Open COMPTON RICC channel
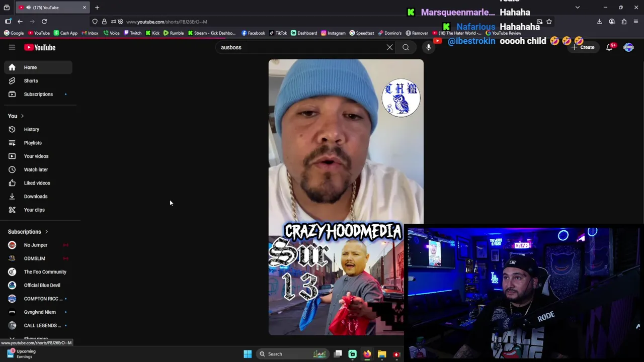The height and width of the screenshot is (362, 644). (38, 299)
